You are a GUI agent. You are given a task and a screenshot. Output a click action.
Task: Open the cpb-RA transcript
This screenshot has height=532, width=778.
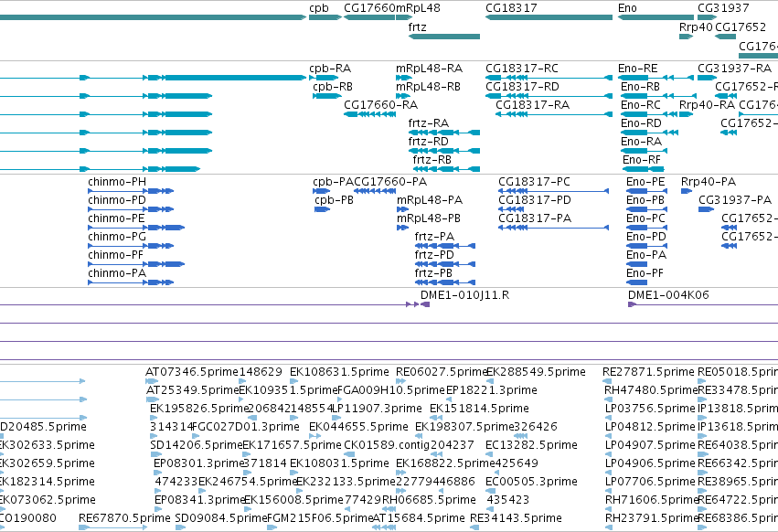click(x=330, y=68)
